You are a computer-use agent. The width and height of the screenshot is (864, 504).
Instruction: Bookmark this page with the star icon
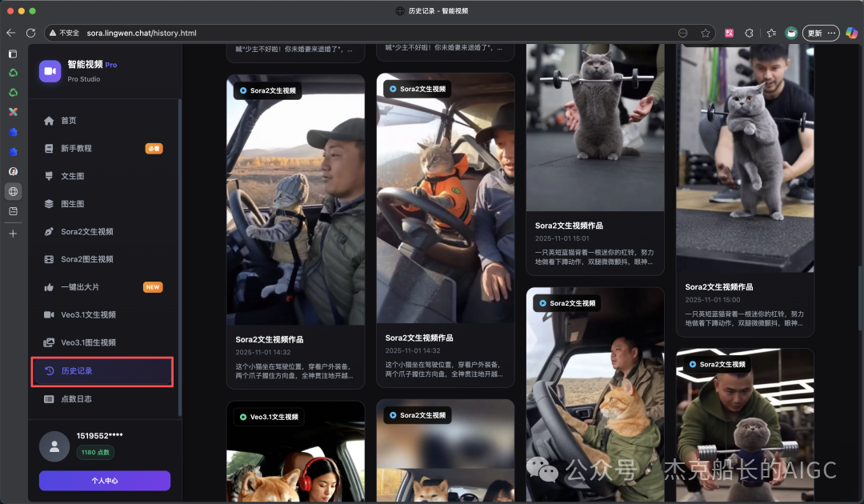[x=706, y=33]
